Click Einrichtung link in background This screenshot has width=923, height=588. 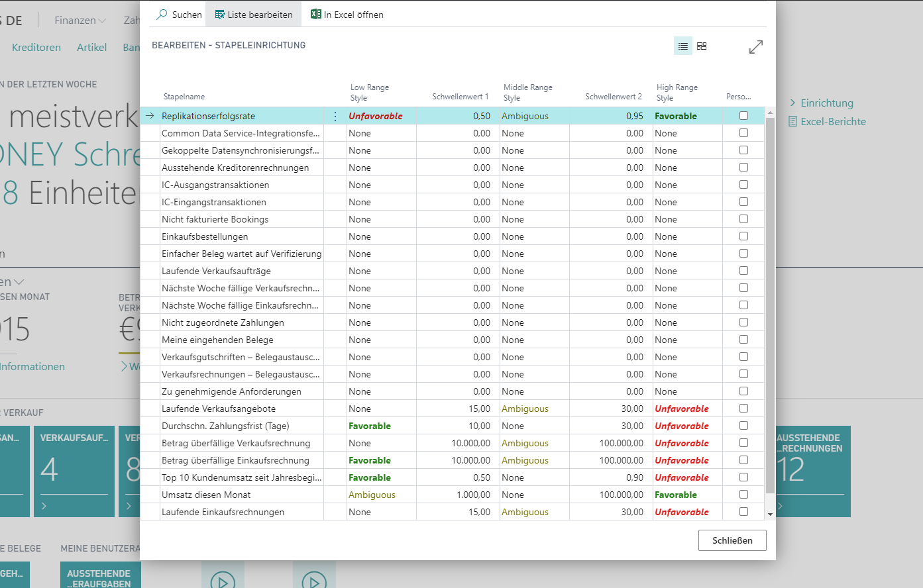point(827,103)
